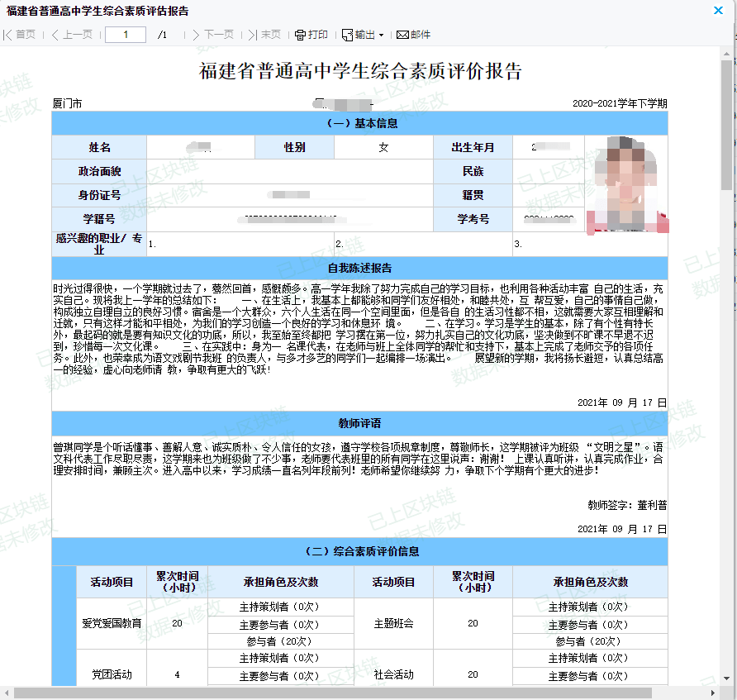Click inside the page number input field
This screenshot has height=700, width=737.
(x=124, y=35)
